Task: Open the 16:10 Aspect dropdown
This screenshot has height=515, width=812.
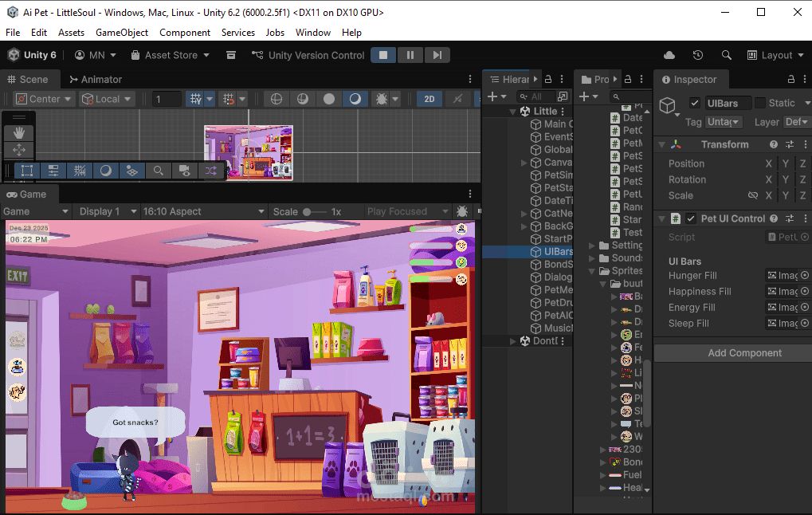Action: (x=202, y=211)
